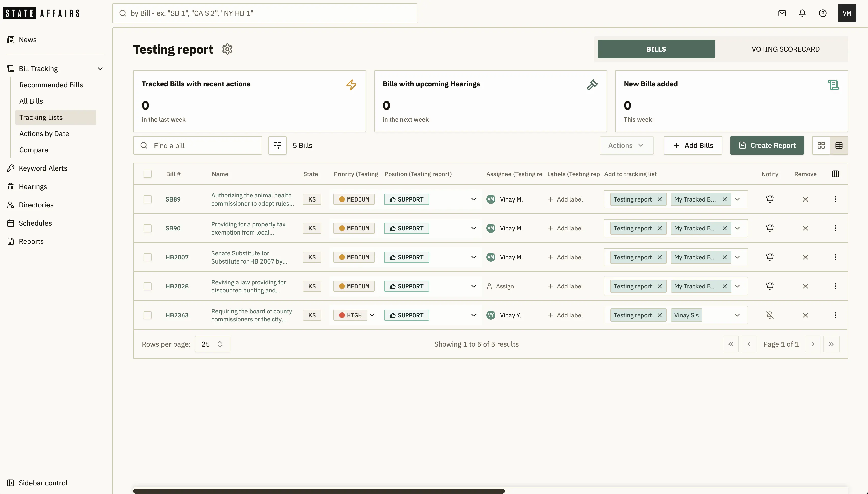The image size is (868, 494).
Task: Go to the first page
Action: point(731,344)
